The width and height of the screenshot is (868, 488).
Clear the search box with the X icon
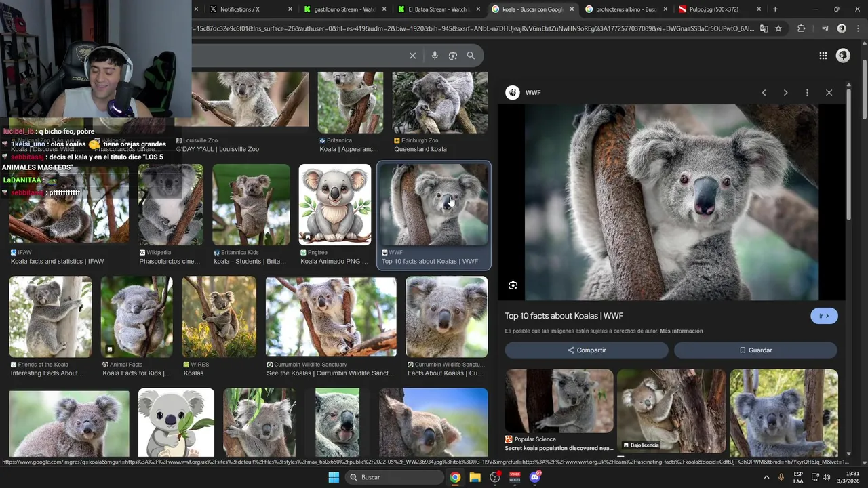(412, 56)
